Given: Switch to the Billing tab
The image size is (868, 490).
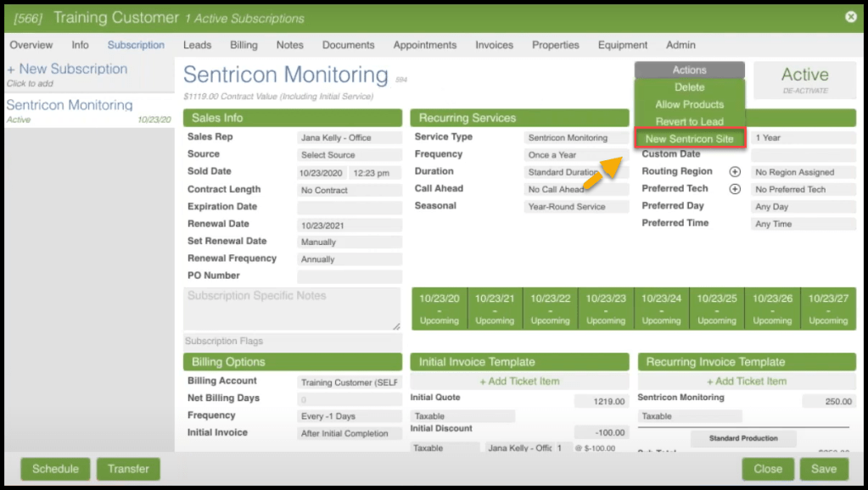Looking at the screenshot, I should coord(244,45).
